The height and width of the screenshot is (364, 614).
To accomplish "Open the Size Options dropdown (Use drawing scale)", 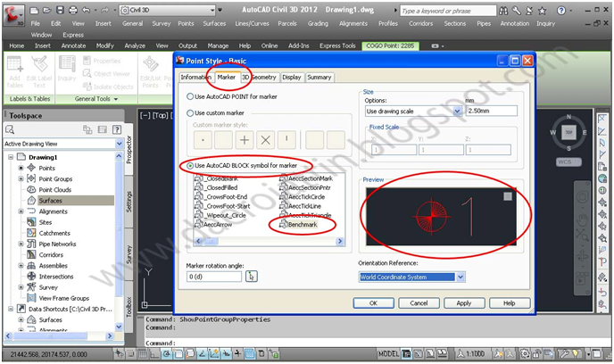I will [457, 112].
